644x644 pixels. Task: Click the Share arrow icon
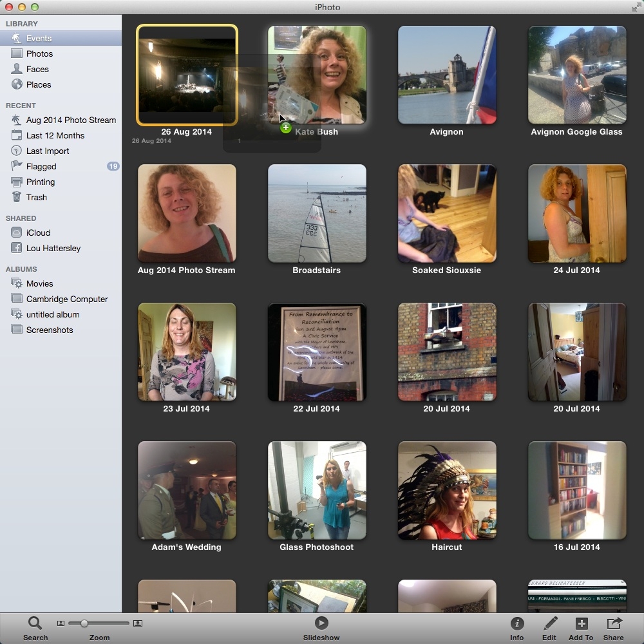pyautogui.click(x=614, y=623)
